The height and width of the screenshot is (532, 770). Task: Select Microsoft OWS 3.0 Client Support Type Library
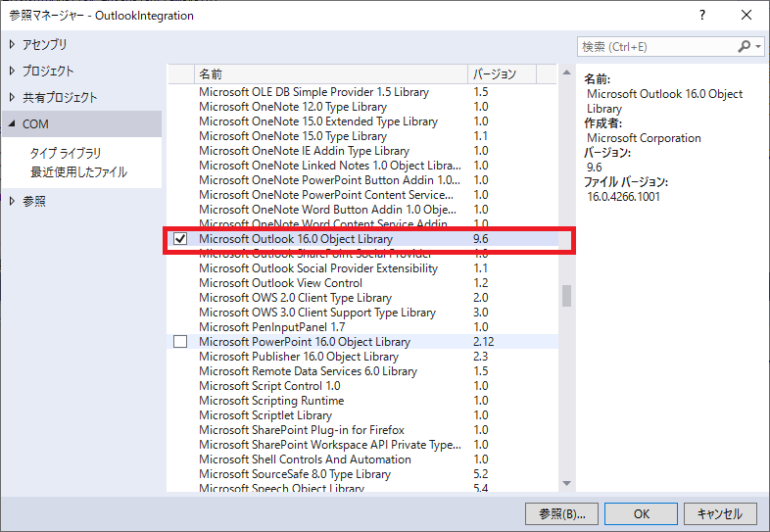tap(362, 313)
